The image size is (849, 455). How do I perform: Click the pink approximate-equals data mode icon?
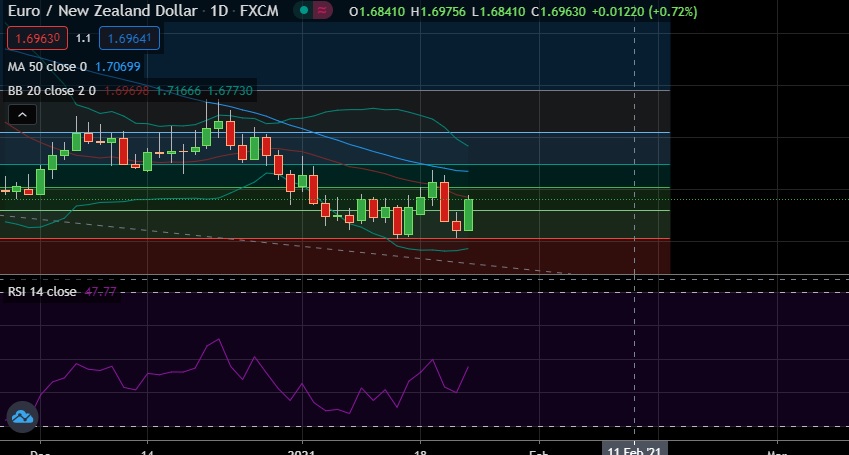322,10
